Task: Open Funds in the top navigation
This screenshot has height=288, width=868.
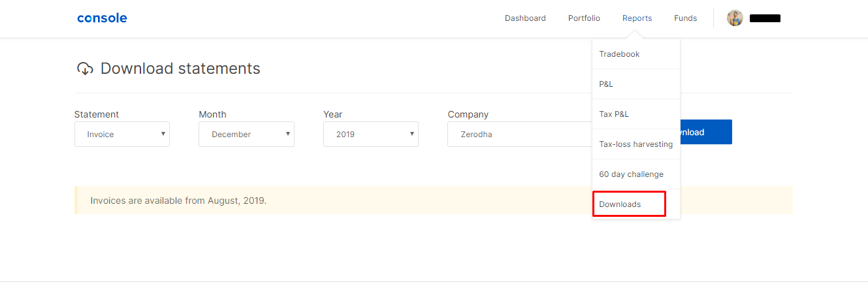Action: pyautogui.click(x=685, y=18)
